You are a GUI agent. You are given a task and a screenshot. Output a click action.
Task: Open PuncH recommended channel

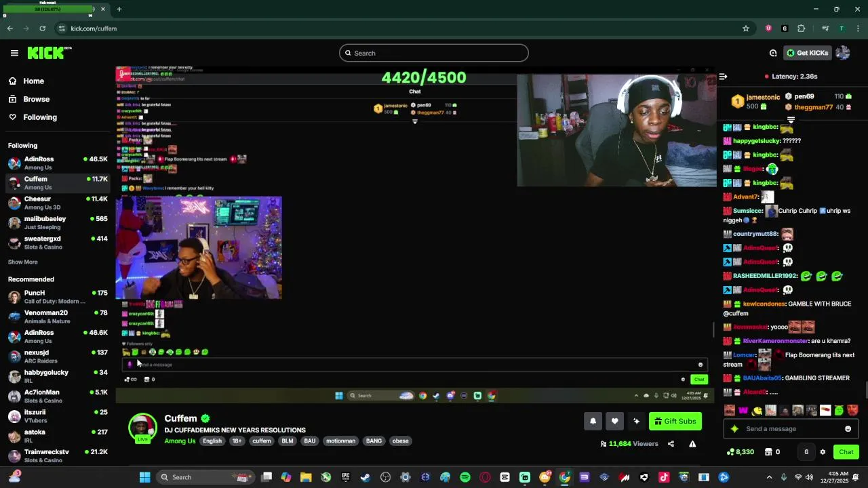coord(57,297)
